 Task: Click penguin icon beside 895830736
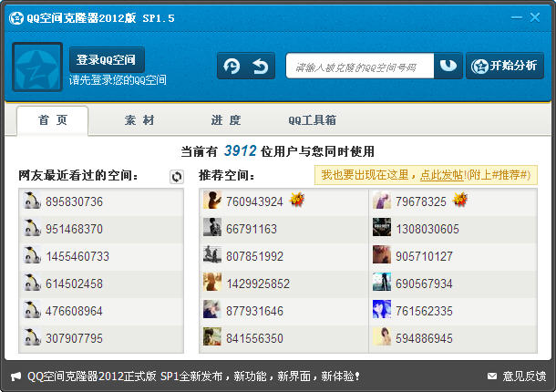(32, 201)
